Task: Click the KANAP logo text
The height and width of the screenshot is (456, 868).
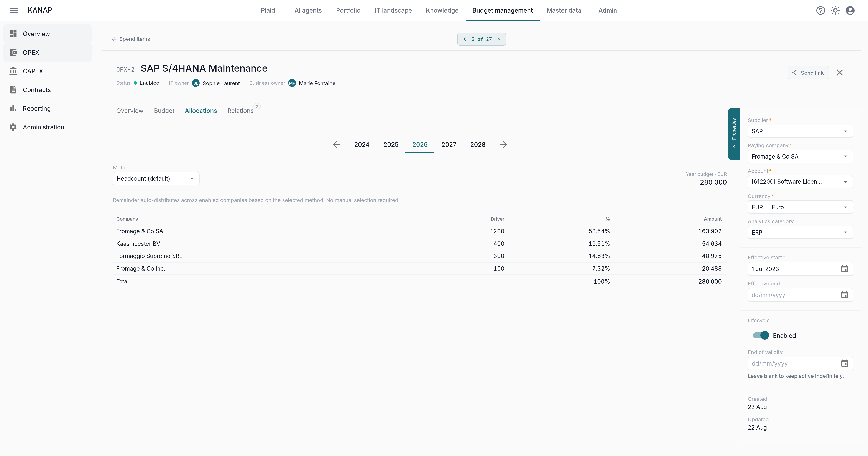Action: point(40,10)
